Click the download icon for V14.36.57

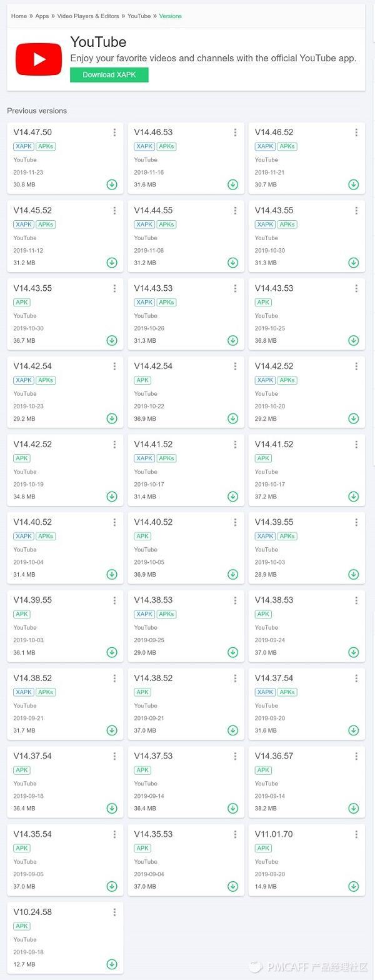click(353, 808)
